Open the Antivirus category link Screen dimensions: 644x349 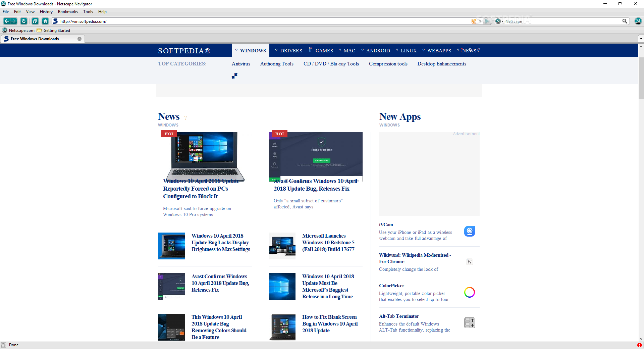[241, 64]
